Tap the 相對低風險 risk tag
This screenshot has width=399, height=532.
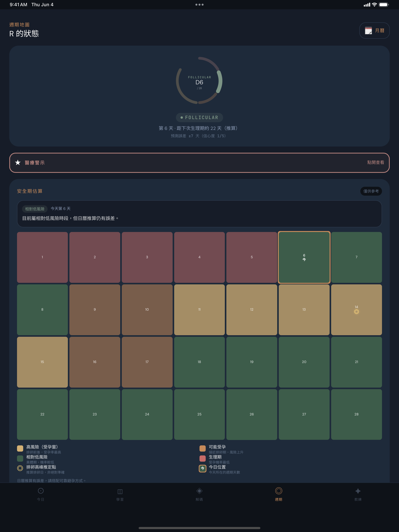(35, 209)
